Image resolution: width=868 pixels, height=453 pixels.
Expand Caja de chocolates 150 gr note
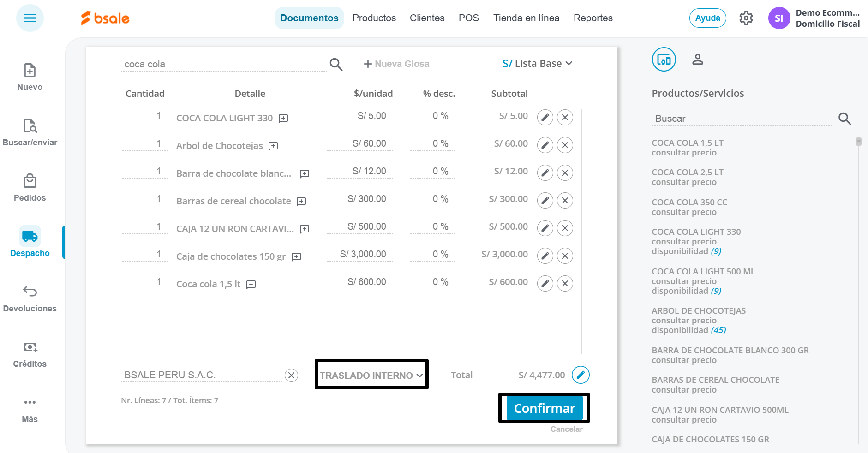click(296, 257)
